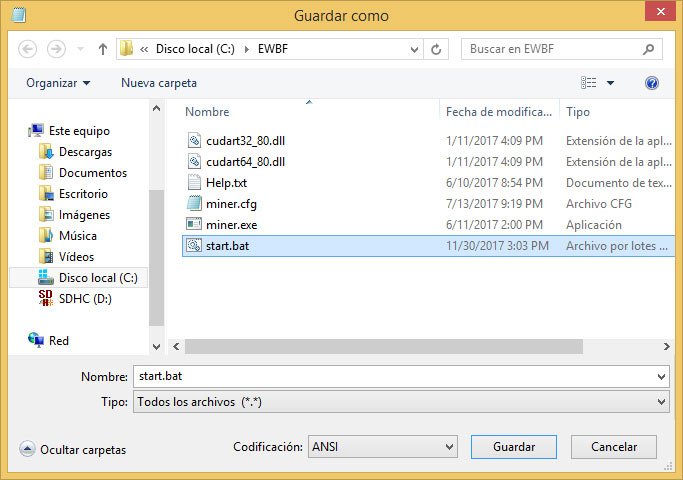Click the Este equipo computer icon
Screen dimensions: 683x480
tap(36, 130)
